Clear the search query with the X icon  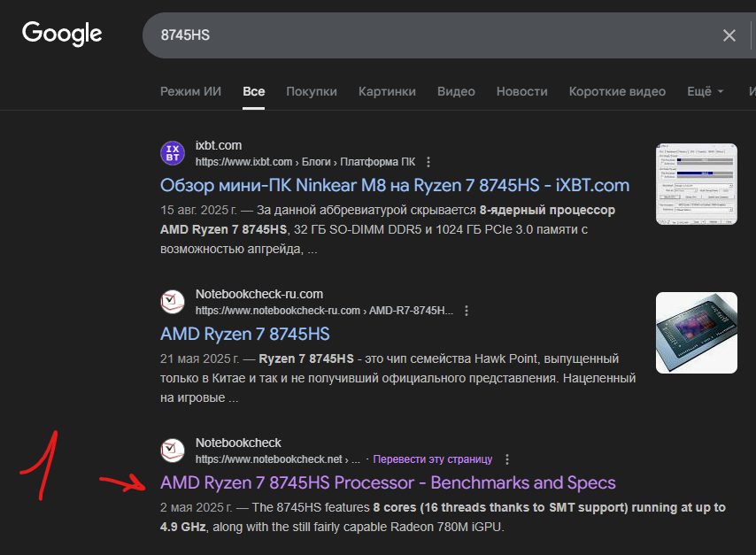(x=729, y=35)
